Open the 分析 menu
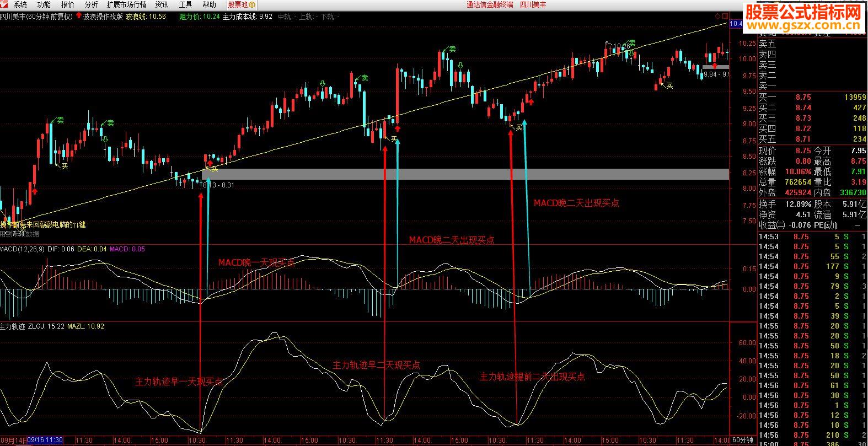 [91, 4]
